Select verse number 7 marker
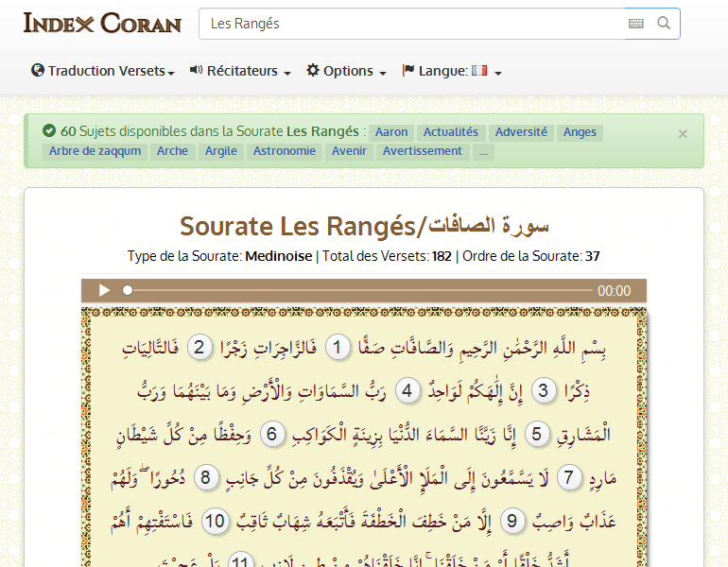The image size is (728, 567). [x=569, y=477]
